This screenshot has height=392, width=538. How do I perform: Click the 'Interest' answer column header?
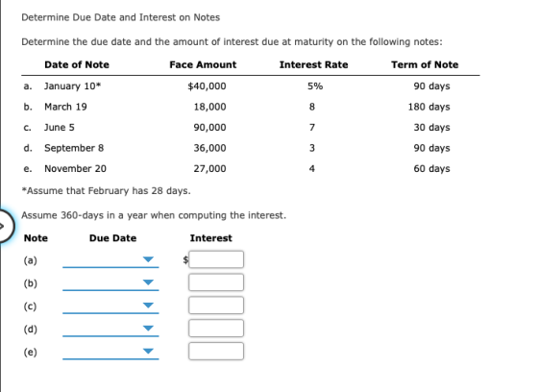point(211,238)
